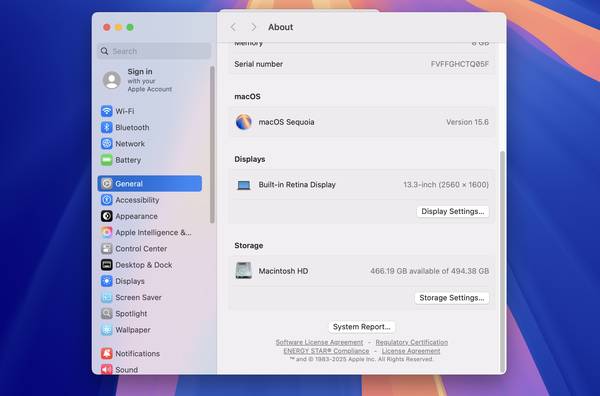This screenshot has width=600, height=396.
Task: Click the 13.3-inch (2560 × 1600) text
Action: coord(446,184)
